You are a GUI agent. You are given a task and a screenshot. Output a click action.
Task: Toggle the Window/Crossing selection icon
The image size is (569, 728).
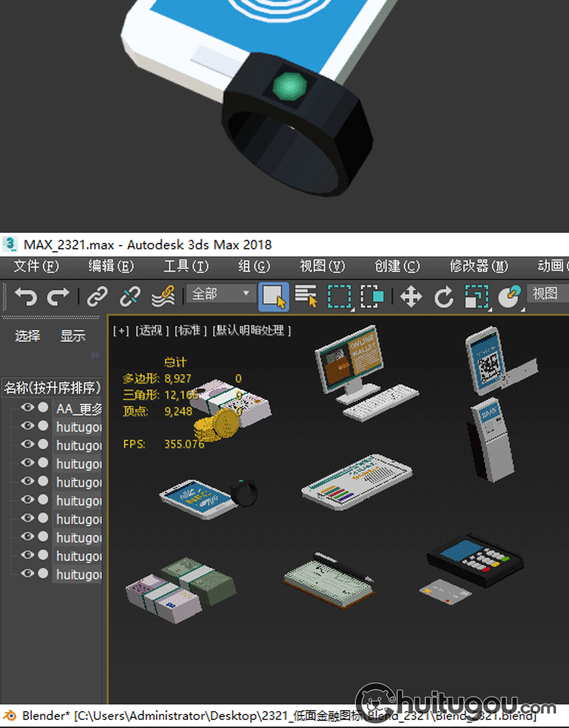click(372, 296)
